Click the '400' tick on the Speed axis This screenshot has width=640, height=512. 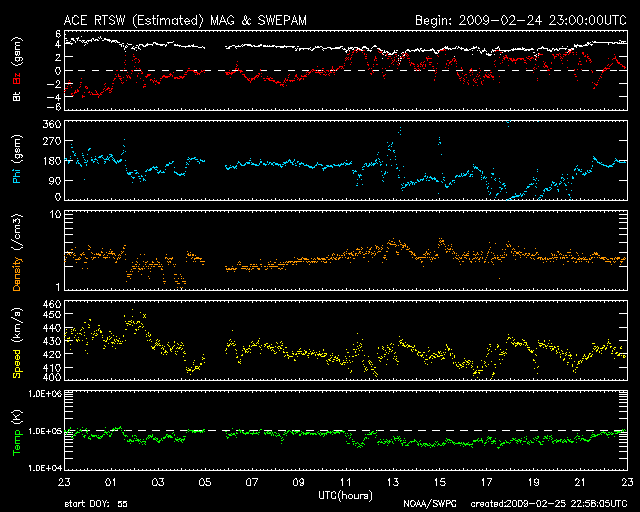[52, 377]
